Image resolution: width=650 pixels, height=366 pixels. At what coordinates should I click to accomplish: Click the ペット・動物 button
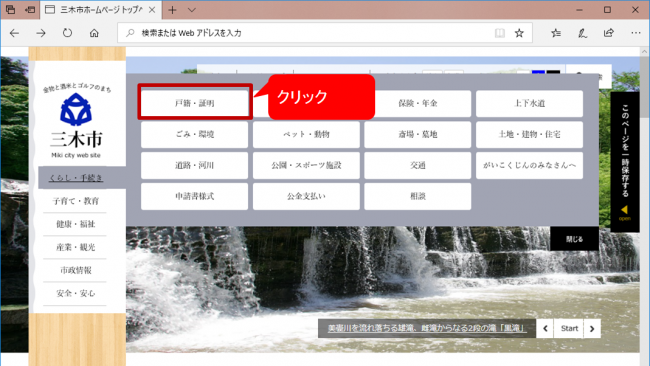click(x=306, y=134)
